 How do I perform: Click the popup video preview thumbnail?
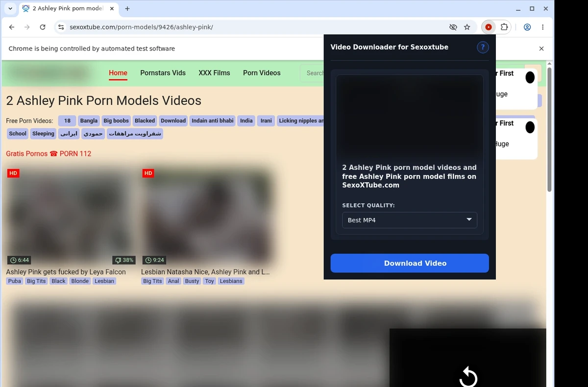(x=410, y=116)
